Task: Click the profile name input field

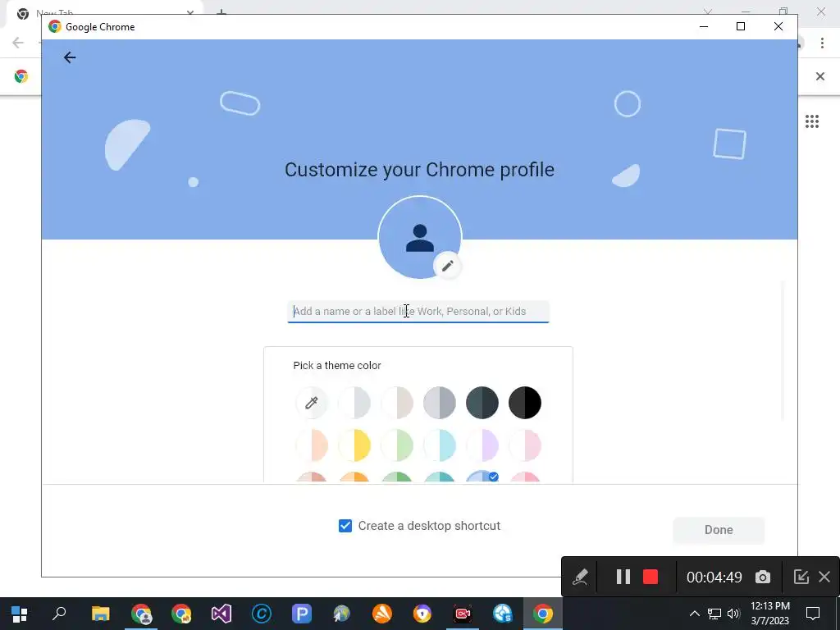Action: click(418, 312)
